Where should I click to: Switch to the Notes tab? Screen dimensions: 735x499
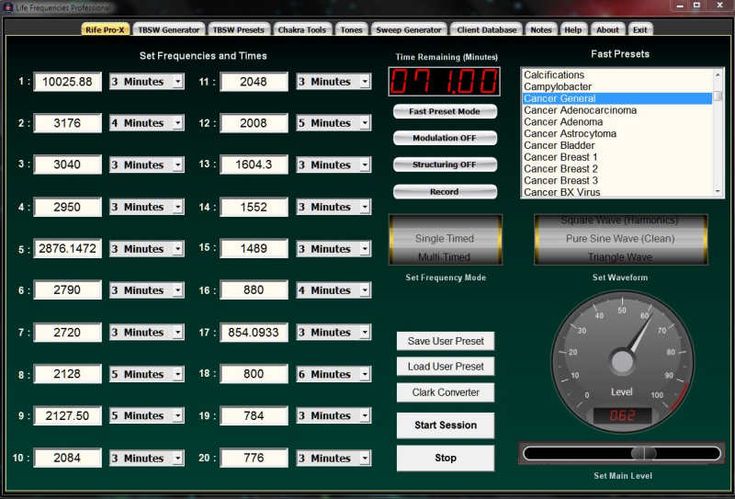pyautogui.click(x=541, y=30)
